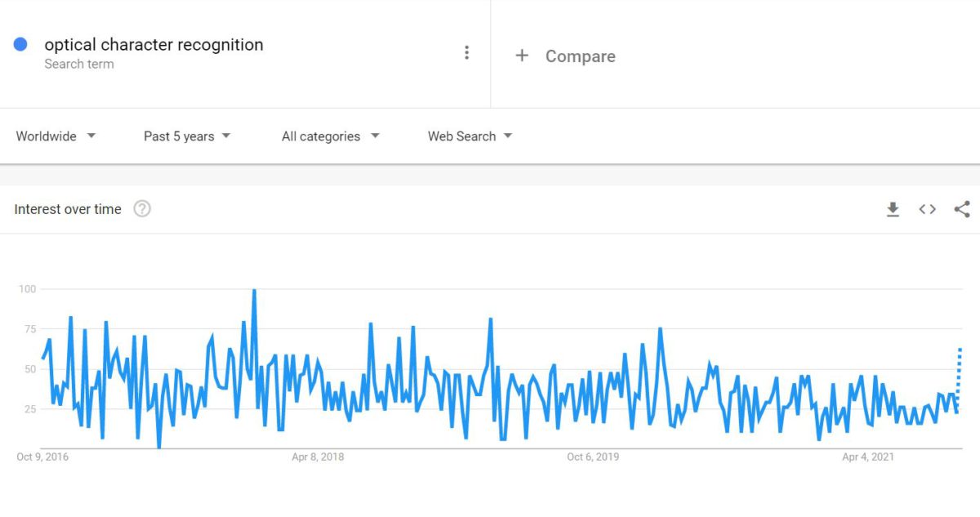
Task: Open more options for the search term
Action: click(467, 51)
